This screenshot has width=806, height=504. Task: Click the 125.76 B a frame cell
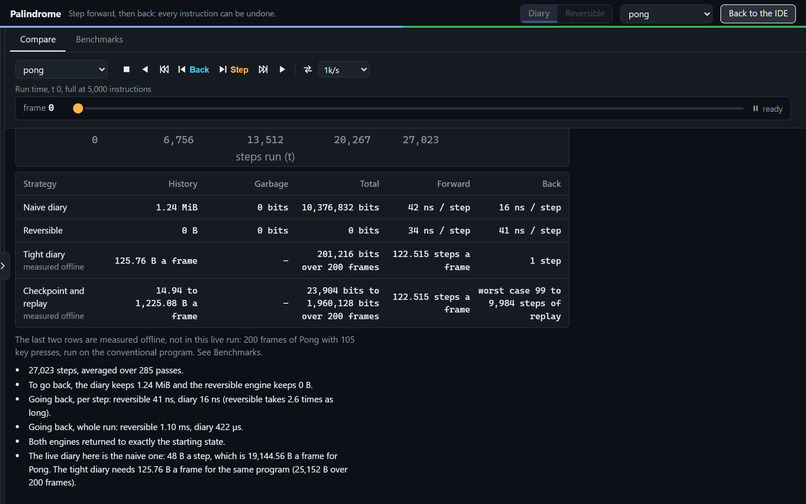pyautogui.click(x=156, y=261)
